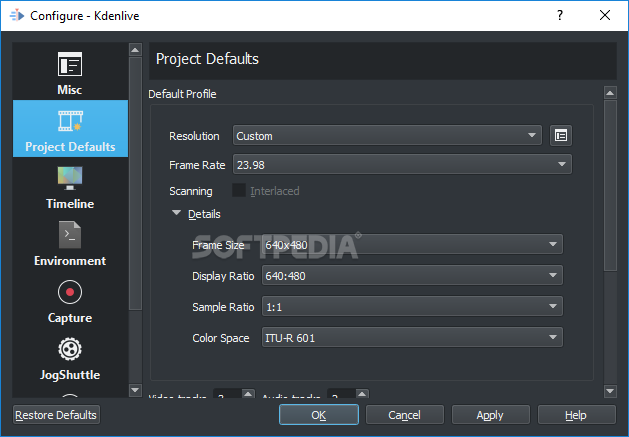The width and height of the screenshot is (629, 437).
Task: Select the Project Defaults category
Action: 70,128
